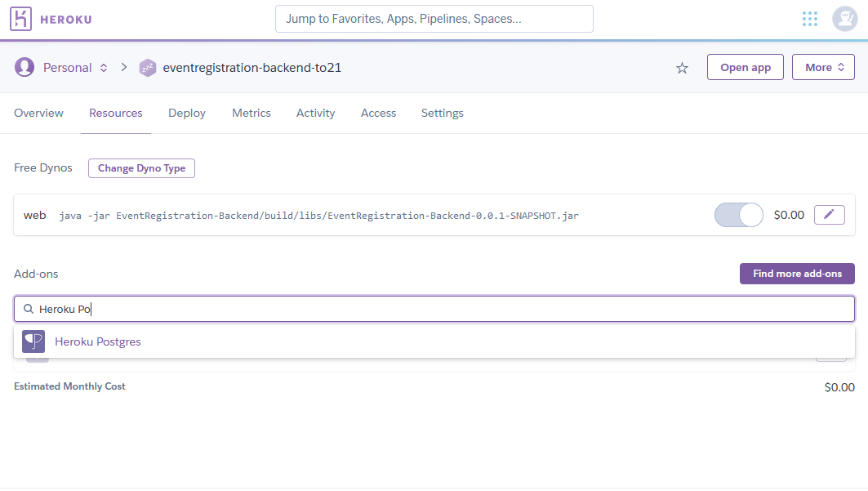
Task: Click the Jump to Favorites search box
Action: 434,19
